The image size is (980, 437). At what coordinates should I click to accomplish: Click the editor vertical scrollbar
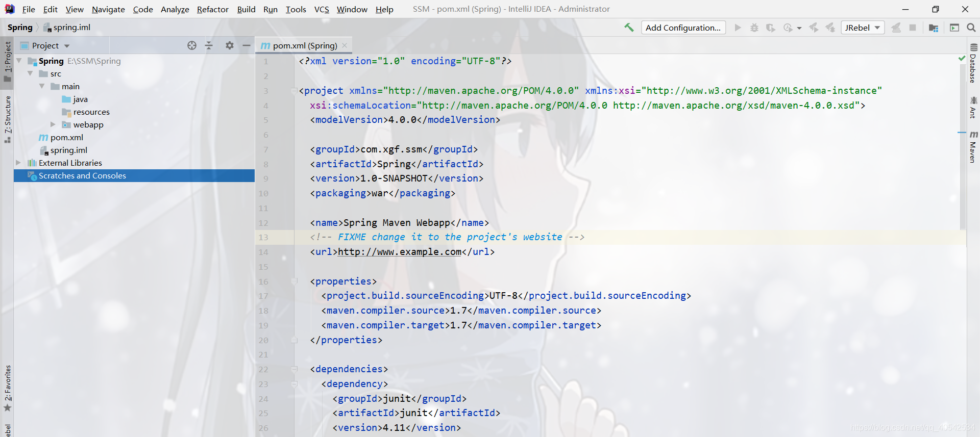[963, 147]
